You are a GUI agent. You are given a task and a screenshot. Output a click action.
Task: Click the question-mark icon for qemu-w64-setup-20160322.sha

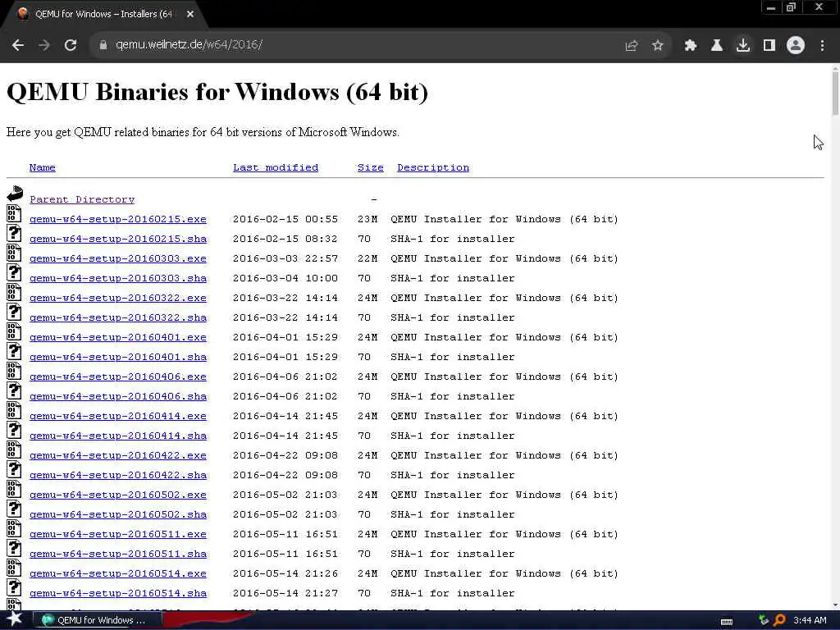(14, 312)
